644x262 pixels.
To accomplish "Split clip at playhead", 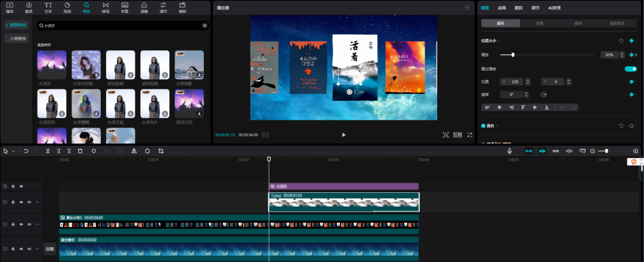I will tap(48, 151).
